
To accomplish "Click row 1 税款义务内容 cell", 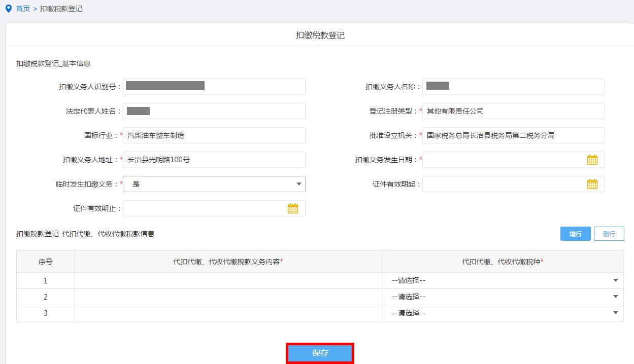I will pyautogui.click(x=228, y=280).
